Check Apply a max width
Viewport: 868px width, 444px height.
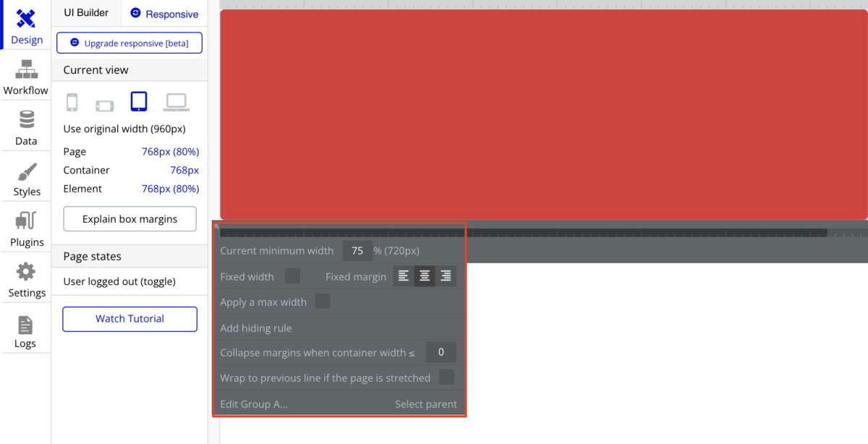(323, 302)
